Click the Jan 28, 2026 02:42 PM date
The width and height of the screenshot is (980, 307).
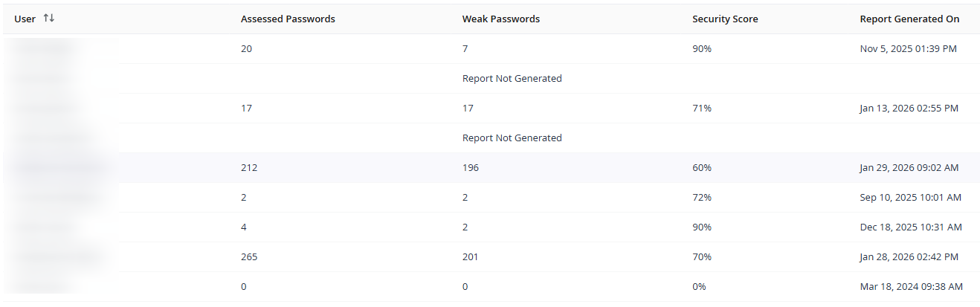pyautogui.click(x=909, y=256)
